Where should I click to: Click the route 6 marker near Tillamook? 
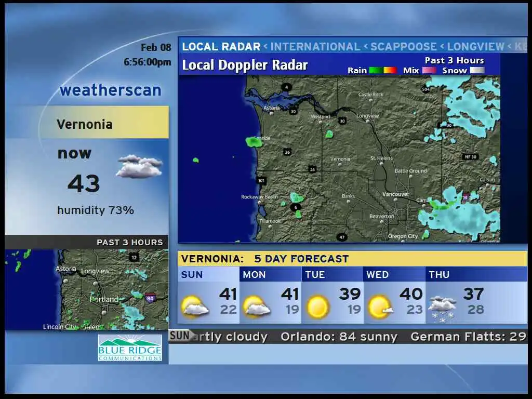(296, 207)
